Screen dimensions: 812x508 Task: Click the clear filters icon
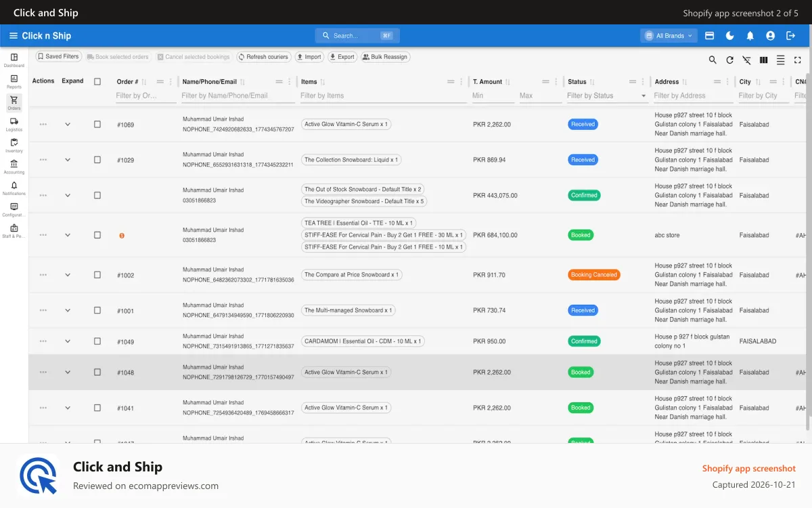coord(746,60)
